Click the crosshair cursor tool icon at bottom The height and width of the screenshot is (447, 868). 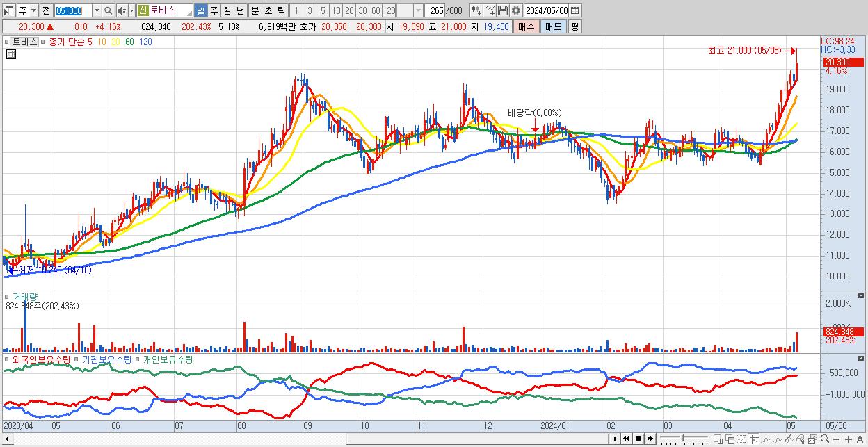click(x=755, y=439)
